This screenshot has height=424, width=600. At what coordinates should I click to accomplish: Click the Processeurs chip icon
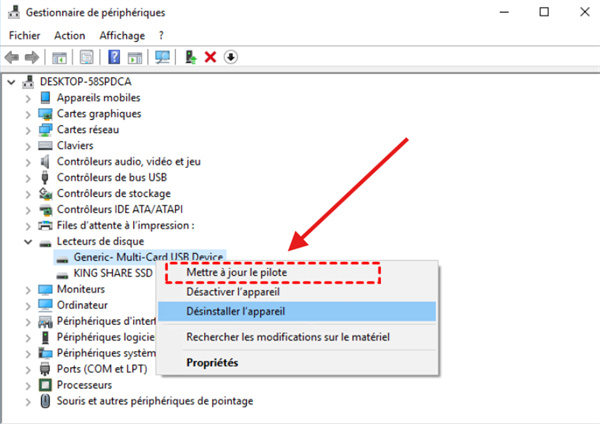[x=45, y=385]
